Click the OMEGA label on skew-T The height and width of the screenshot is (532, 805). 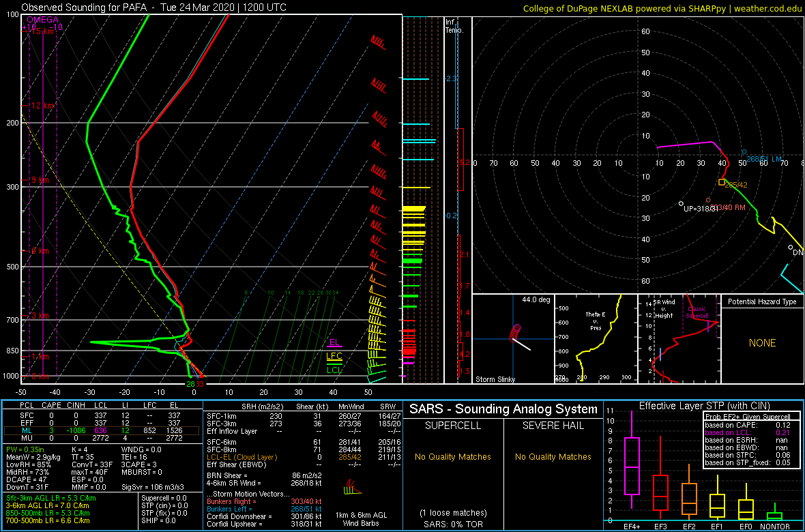[x=42, y=20]
